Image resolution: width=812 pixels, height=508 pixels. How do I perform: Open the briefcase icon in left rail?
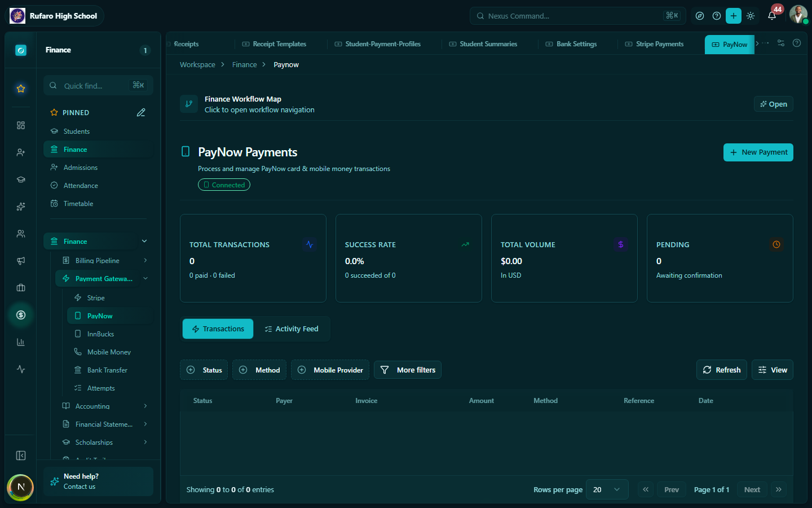pyautogui.click(x=21, y=288)
